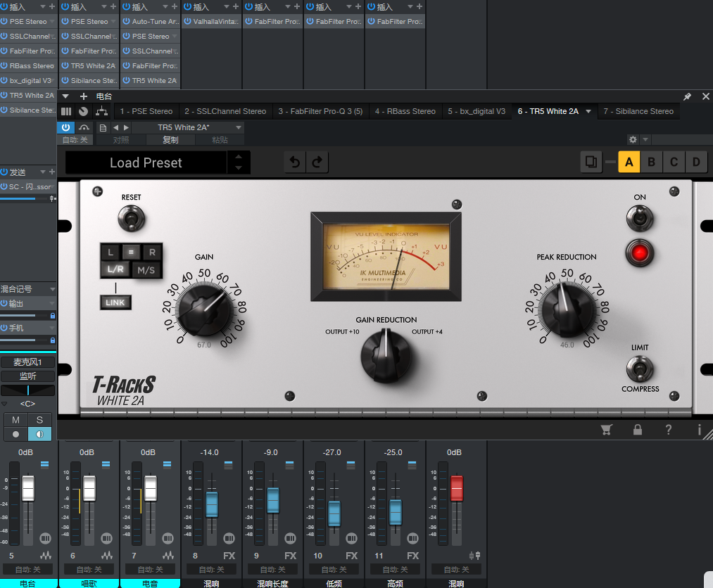Switch to tab 3 - FabFilter Pro-Q 3

point(320,111)
